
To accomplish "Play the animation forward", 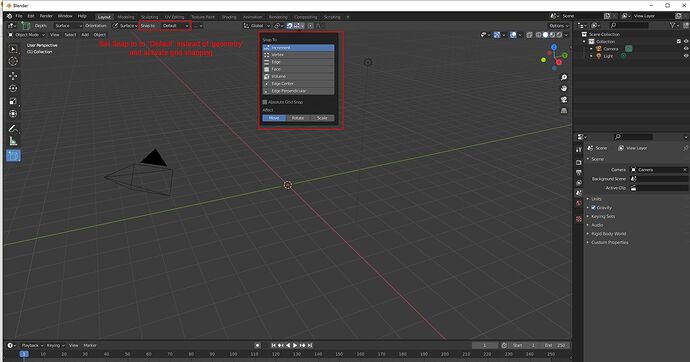I will tap(295, 346).
